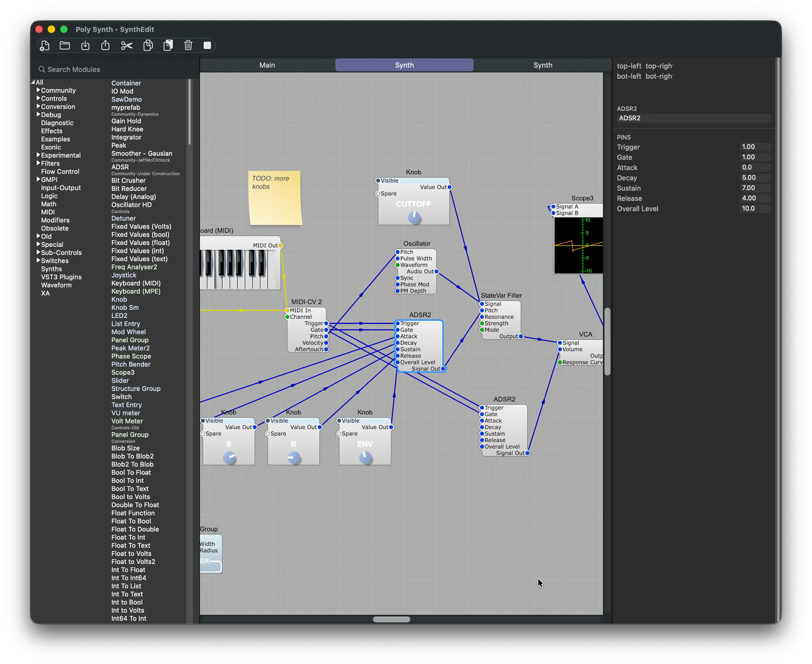Click the Keyboard MIDI Out pin
This screenshot has height=664, width=812.
[x=281, y=245]
